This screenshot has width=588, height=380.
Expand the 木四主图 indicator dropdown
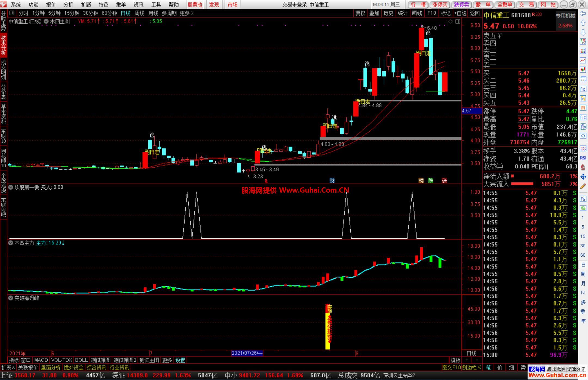tap(46, 21)
